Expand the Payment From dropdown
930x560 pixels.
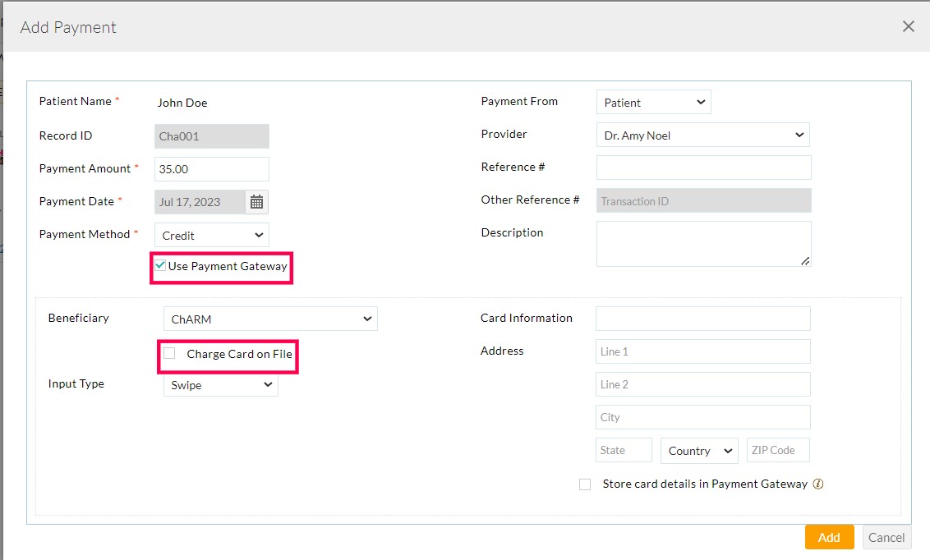click(x=653, y=103)
